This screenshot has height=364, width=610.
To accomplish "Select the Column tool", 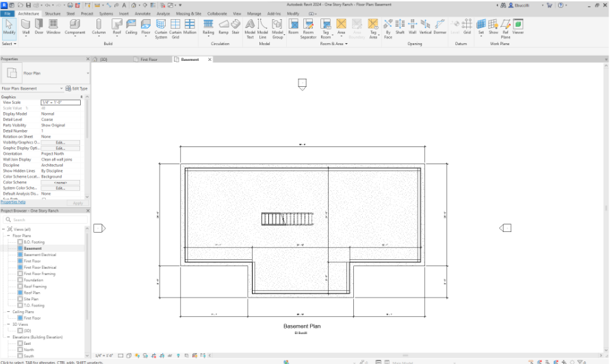I will pyautogui.click(x=99, y=27).
